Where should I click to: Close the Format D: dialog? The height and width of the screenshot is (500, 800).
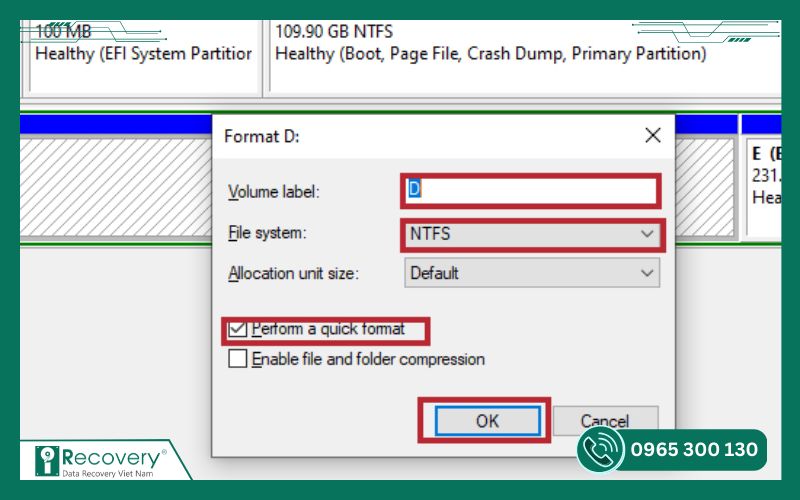[653, 136]
